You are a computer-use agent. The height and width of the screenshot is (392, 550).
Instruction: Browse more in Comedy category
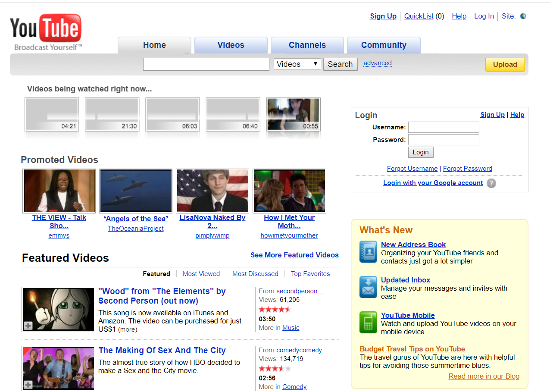(x=294, y=387)
